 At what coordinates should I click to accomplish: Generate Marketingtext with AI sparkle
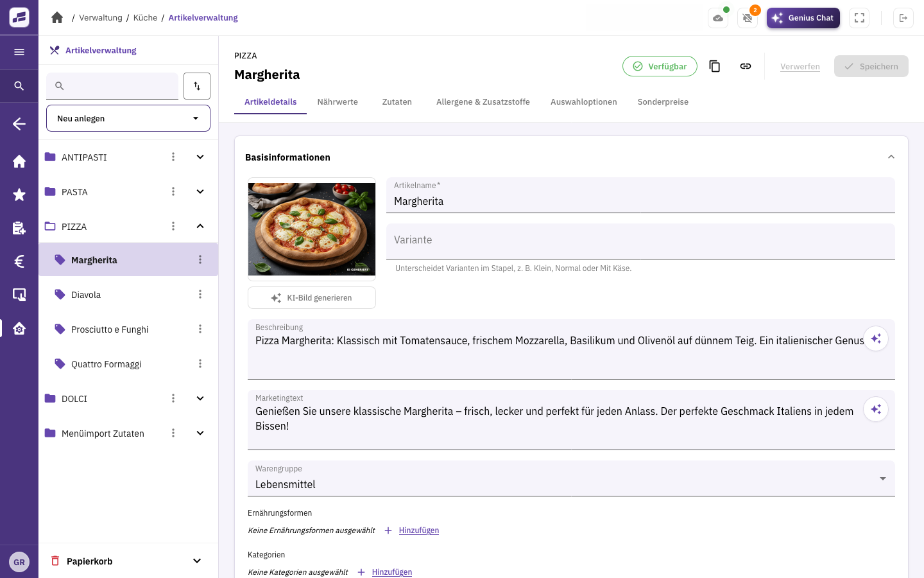coord(876,409)
